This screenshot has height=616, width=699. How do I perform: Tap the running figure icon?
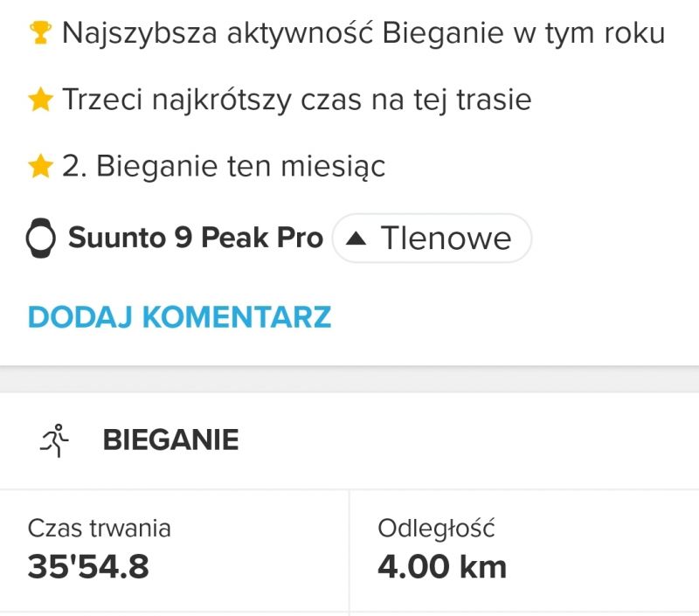[x=55, y=440]
